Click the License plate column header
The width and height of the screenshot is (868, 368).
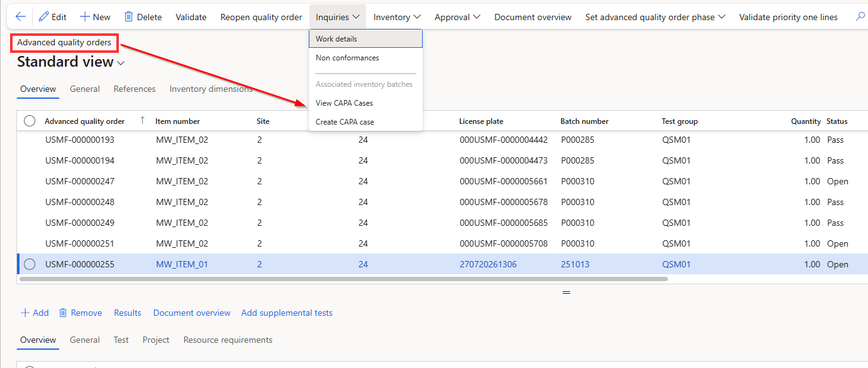click(481, 121)
